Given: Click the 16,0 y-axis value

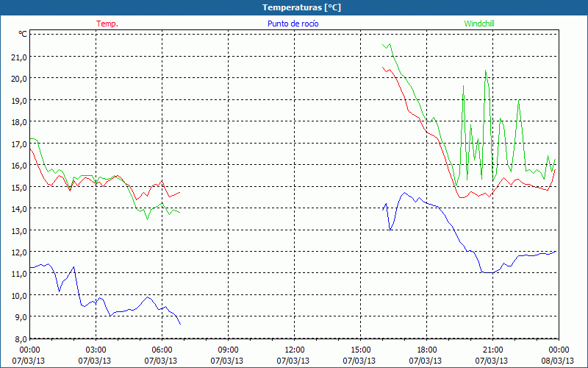Looking at the screenshot, I should click(x=20, y=166).
